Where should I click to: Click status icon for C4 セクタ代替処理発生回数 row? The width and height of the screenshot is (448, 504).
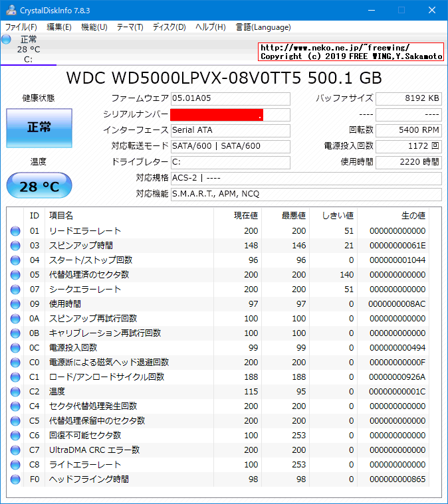tap(15, 406)
